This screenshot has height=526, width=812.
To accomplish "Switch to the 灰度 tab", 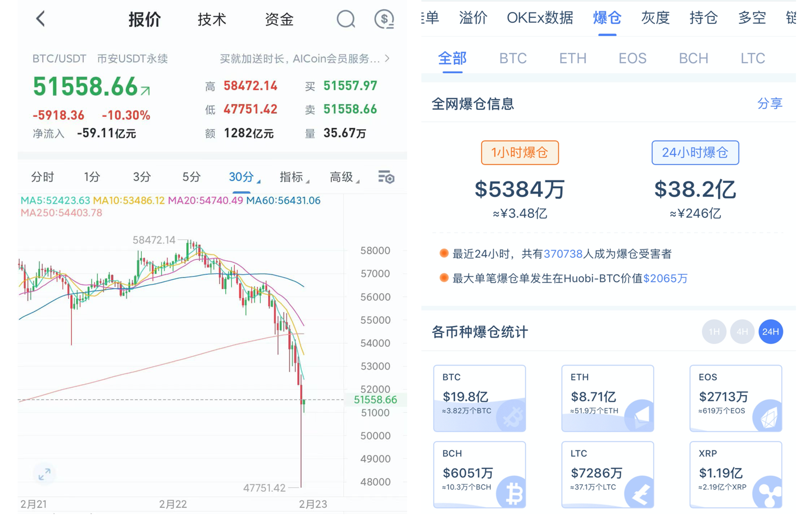I will (x=655, y=18).
